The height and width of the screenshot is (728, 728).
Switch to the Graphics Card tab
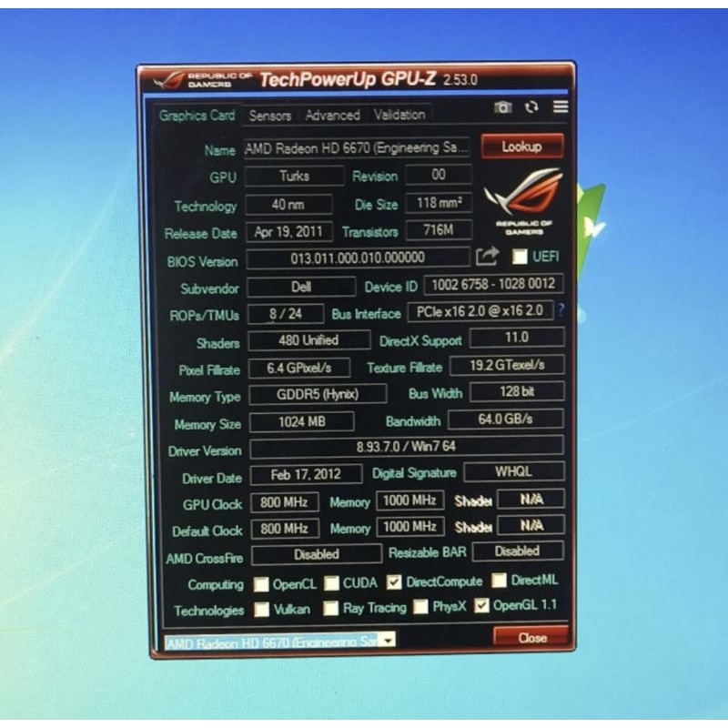(197, 116)
